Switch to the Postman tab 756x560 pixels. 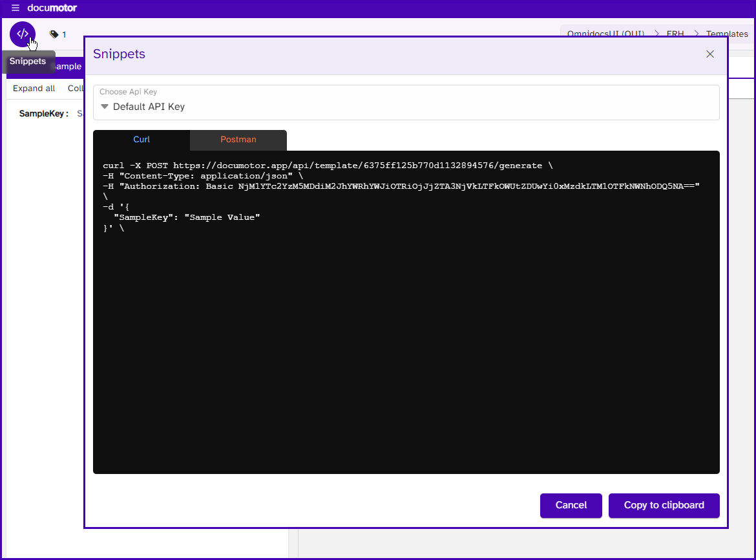[238, 139]
